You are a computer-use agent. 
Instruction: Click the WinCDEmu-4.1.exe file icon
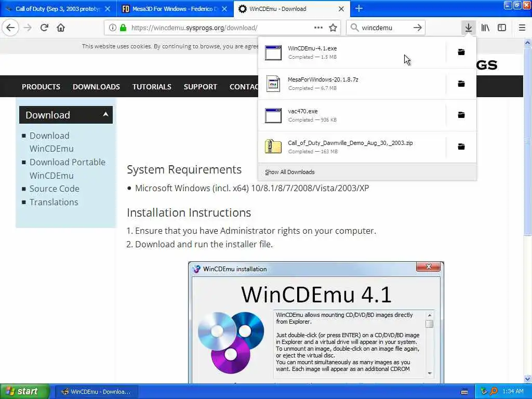pos(273,52)
